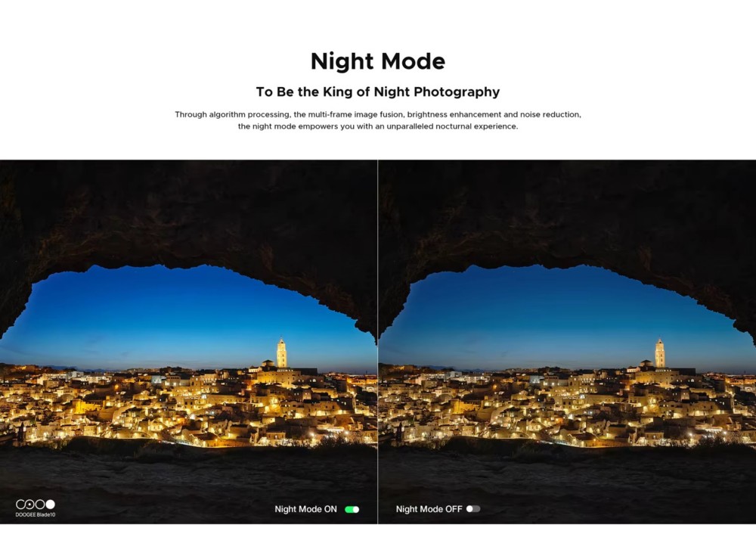Click the King of Night Photography subtitle
This screenshot has height=537, width=756.
(x=378, y=92)
